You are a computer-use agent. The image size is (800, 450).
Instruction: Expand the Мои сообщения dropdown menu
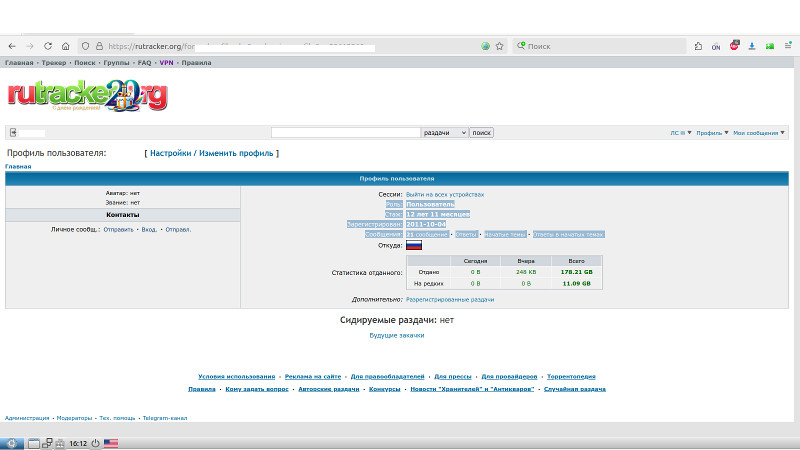coord(759,133)
